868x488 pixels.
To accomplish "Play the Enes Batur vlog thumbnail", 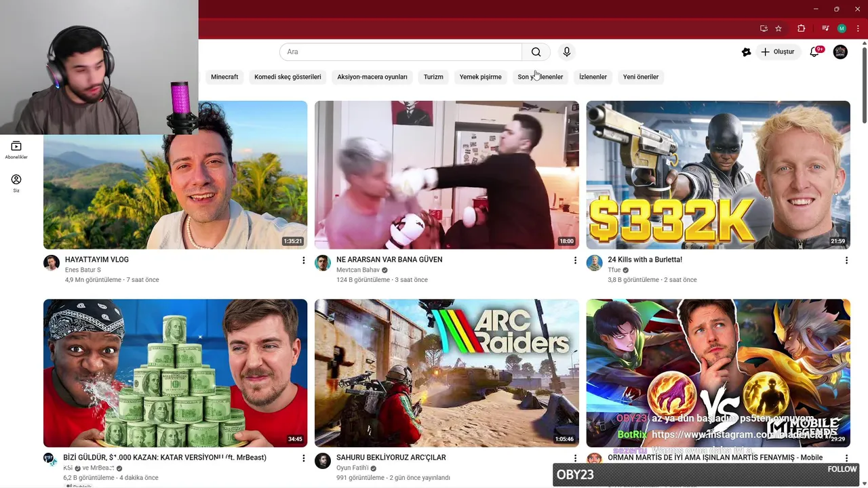I will (175, 175).
